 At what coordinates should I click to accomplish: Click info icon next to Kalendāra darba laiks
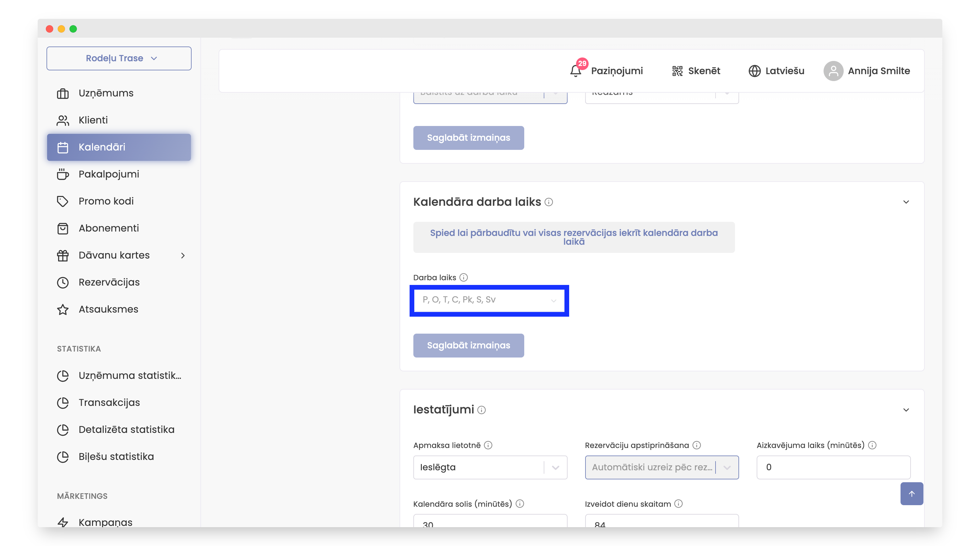click(549, 202)
